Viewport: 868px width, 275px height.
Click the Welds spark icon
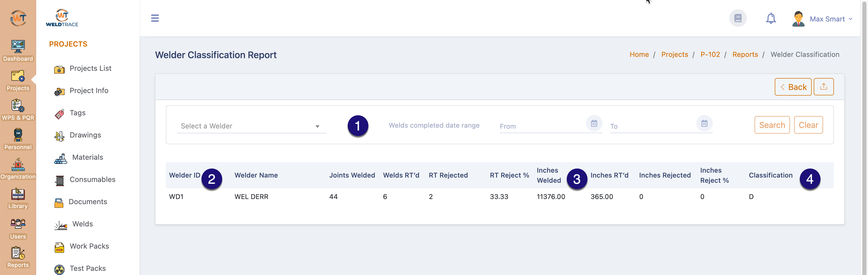pos(61,225)
